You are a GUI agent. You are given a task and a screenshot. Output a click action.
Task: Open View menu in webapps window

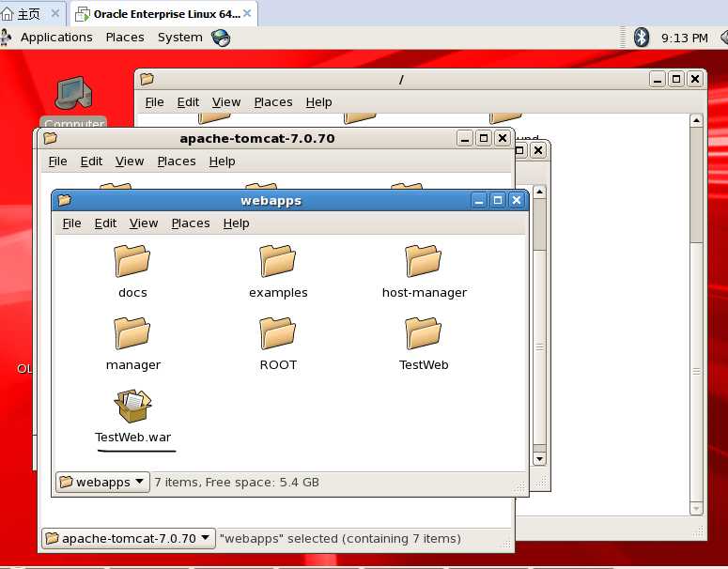[x=144, y=223]
